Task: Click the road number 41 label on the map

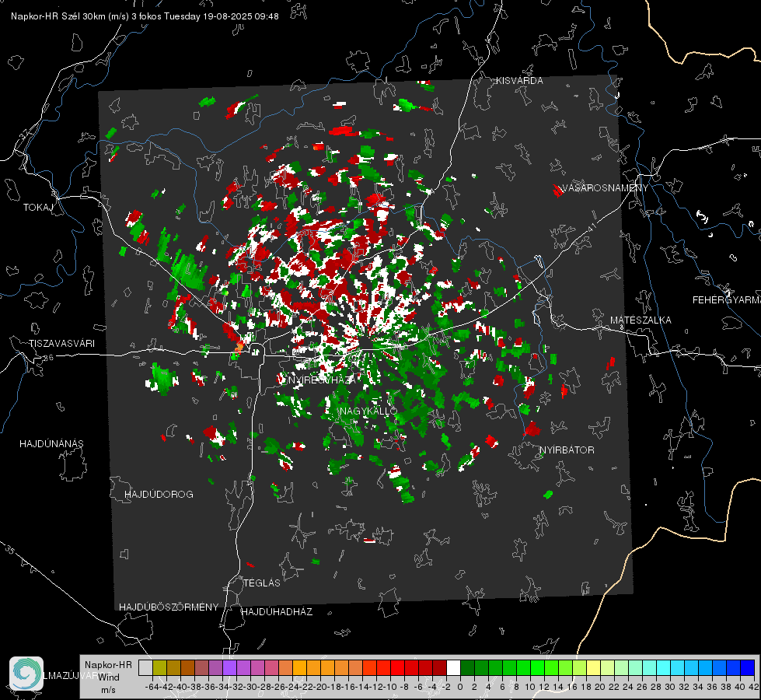Action: [592, 227]
